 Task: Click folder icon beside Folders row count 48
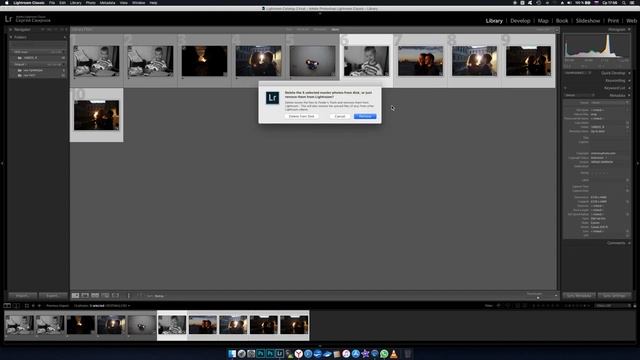pos(20,58)
